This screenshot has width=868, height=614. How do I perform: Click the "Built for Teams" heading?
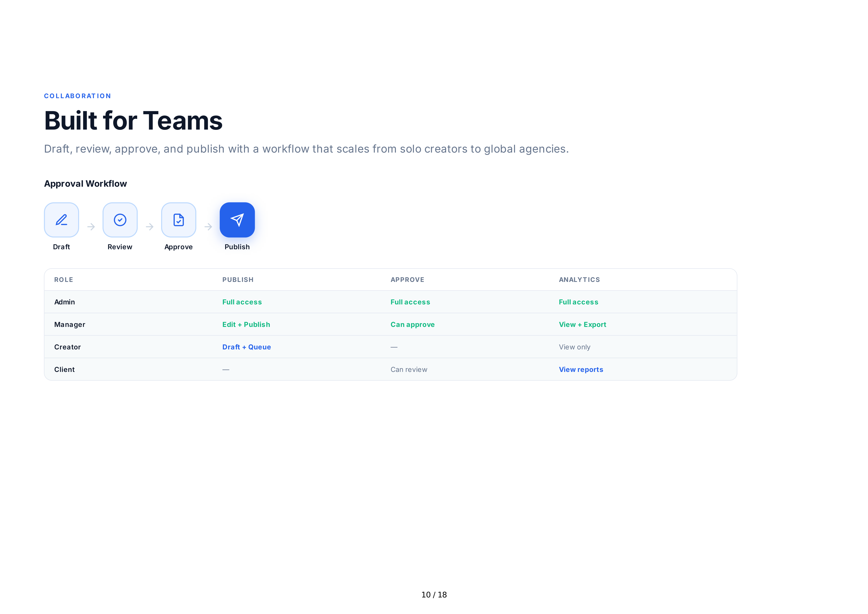133,121
